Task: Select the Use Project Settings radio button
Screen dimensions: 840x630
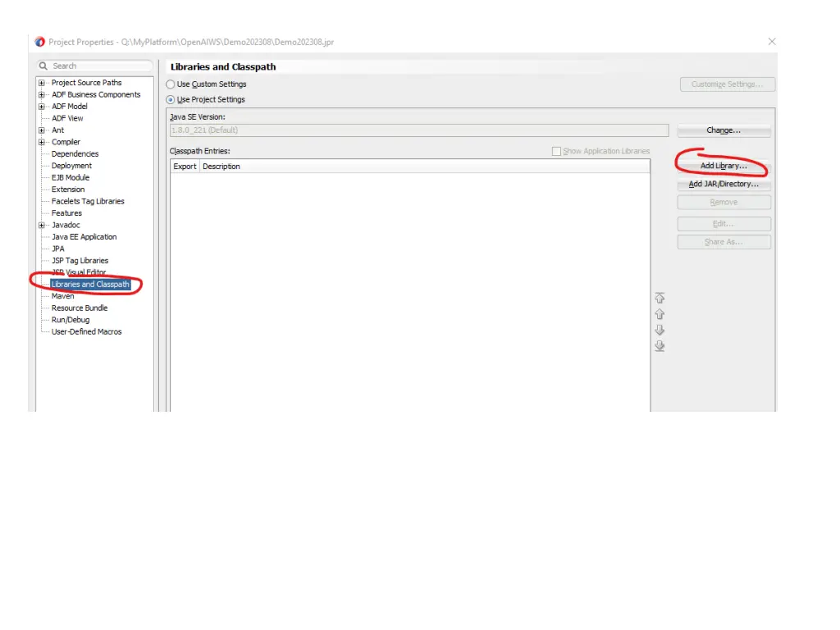Action: 171,100
